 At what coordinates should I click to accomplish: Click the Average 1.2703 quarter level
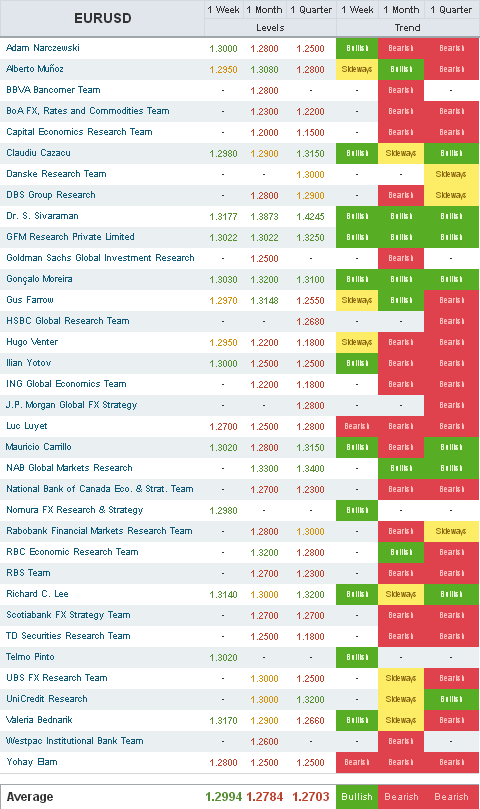(x=311, y=797)
